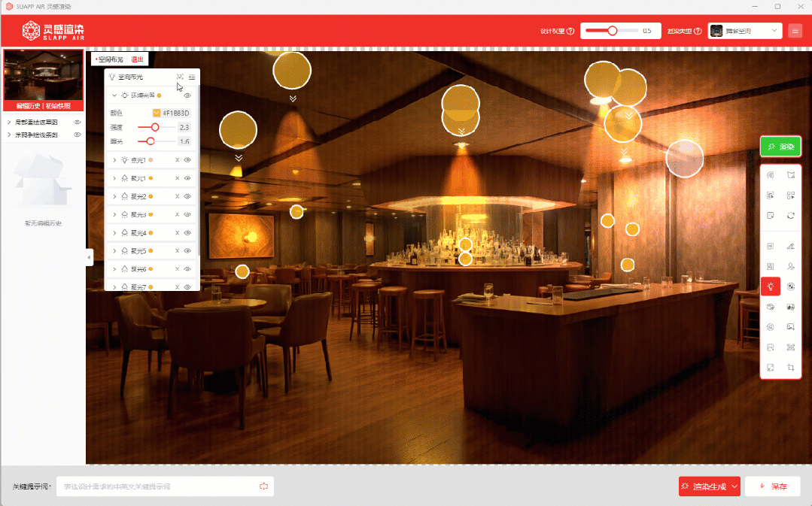Click the 编辑历史 | 初始快照 label

tap(44, 106)
